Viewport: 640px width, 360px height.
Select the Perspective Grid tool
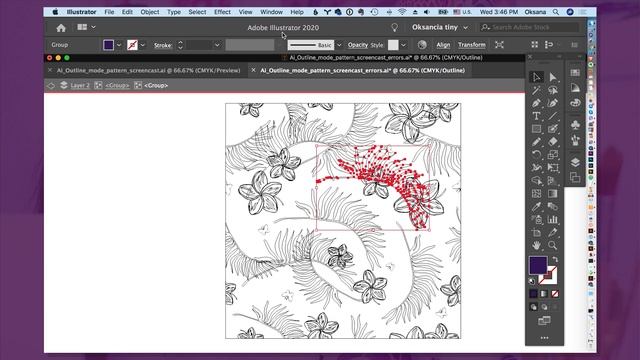tap(553, 181)
